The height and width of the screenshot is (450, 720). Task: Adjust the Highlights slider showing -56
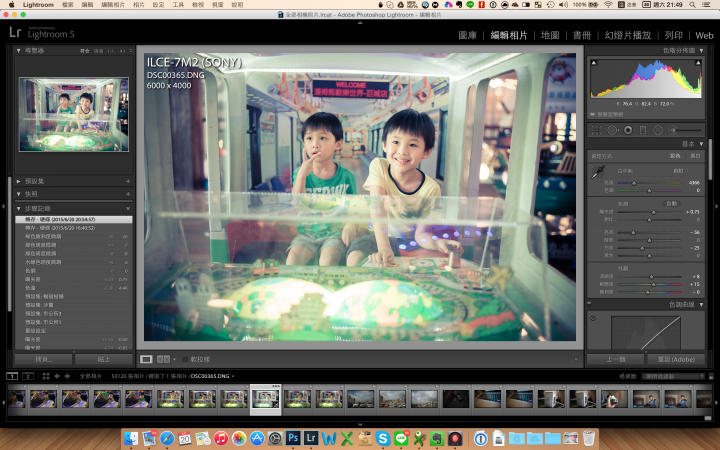(633, 232)
